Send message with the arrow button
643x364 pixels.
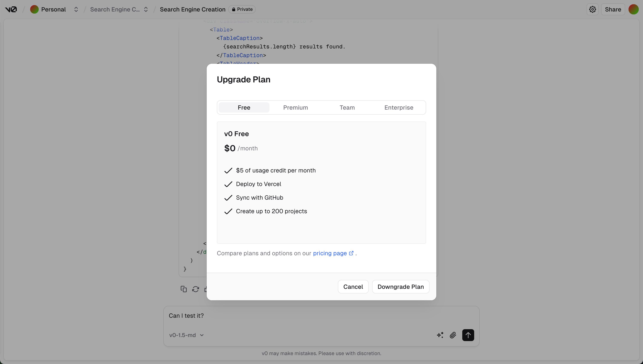coord(468,335)
